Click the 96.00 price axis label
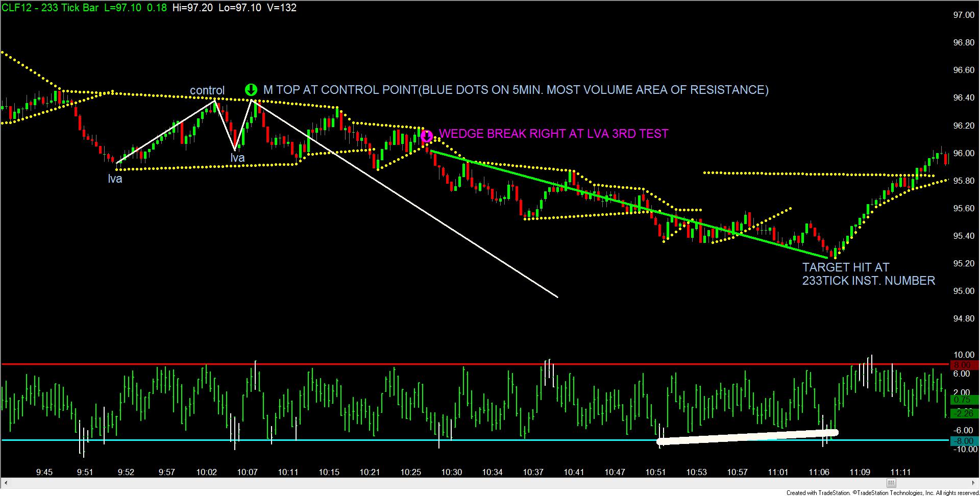Viewport: 980px width, 496px height. pos(964,153)
